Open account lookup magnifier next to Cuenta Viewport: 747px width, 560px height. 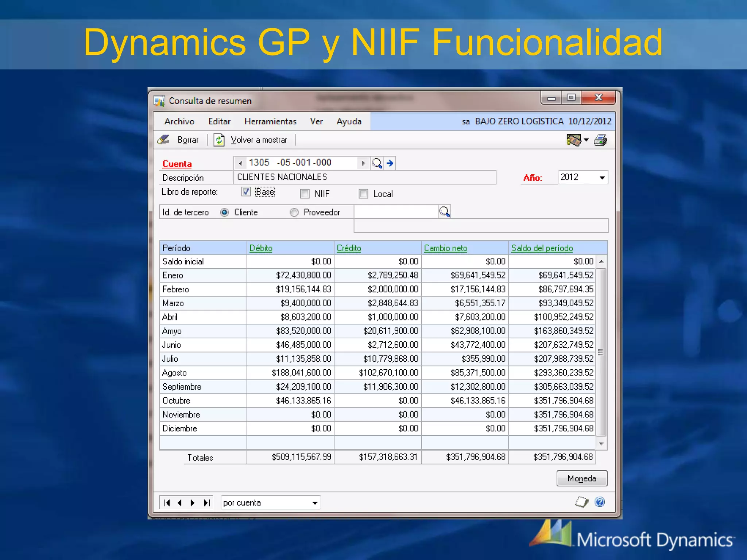pyautogui.click(x=377, y=163)
